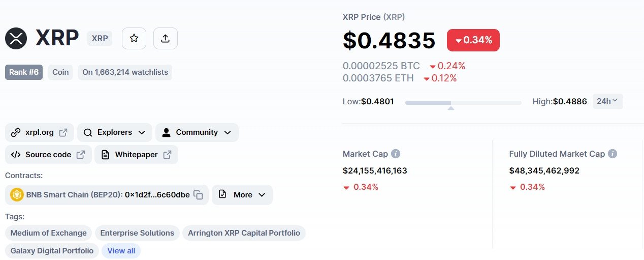
Task: Click the share upload icon
Action: pyautogui.click(x=165, y=38)
